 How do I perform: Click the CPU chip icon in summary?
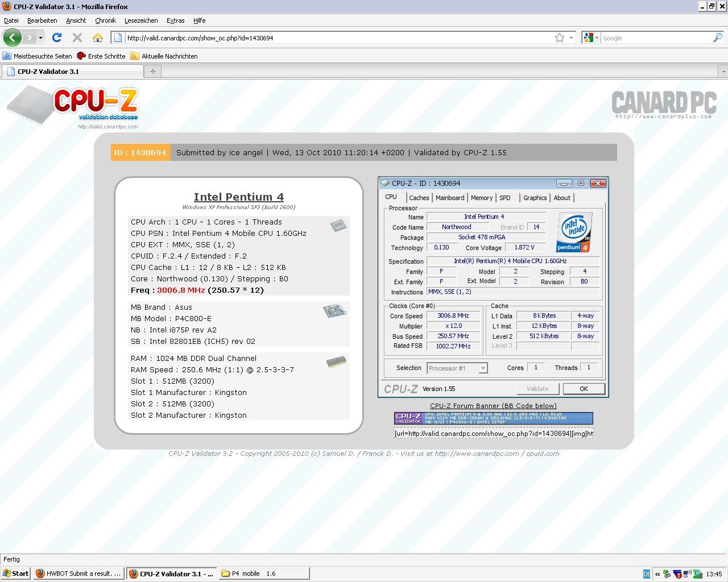tap(338, 225)
